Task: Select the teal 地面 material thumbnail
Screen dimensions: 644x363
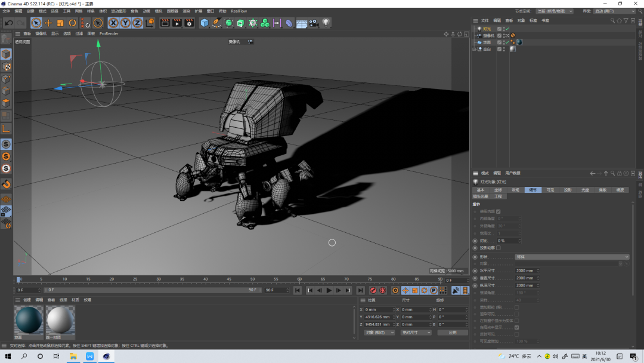Action: click(x=29, y=320)
